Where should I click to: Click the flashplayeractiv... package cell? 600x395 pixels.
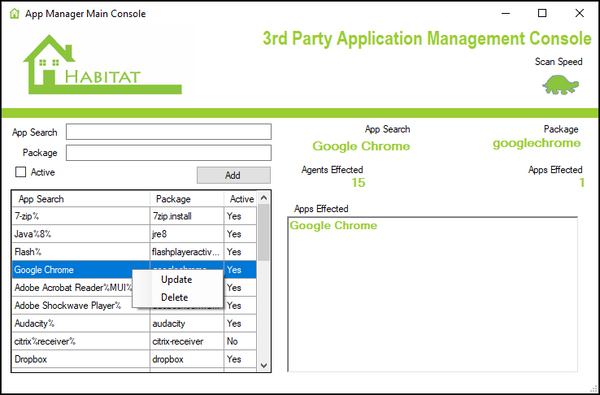[x=187, y=252]
